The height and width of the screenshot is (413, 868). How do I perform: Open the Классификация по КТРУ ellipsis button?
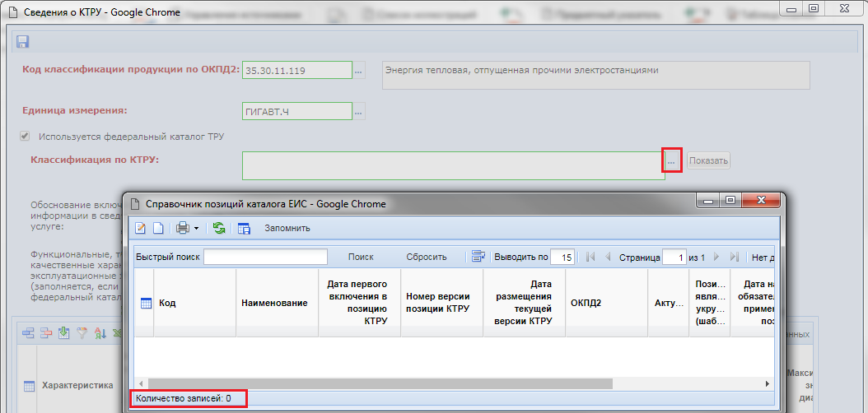(671, 161)
